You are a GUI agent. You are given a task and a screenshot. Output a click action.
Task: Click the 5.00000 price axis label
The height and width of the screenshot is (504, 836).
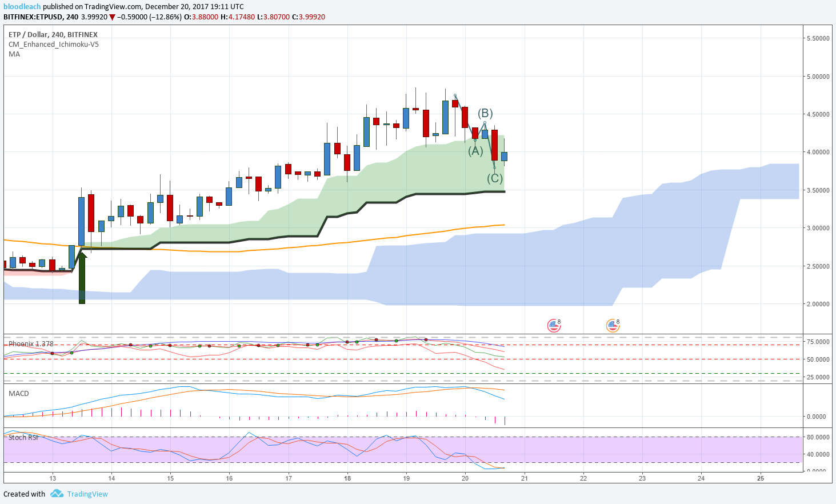point(818,77)
